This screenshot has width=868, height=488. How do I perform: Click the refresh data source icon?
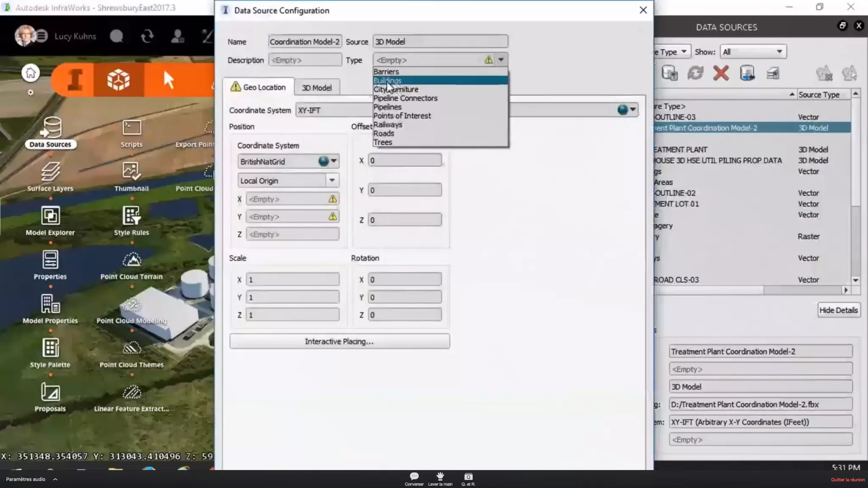pos(695,73)
